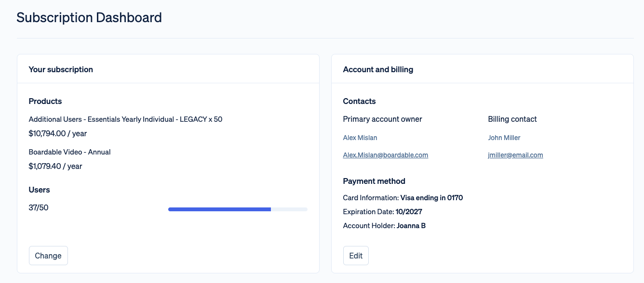Image resolution: width=644 pixels, height=283 pixels.
Task: Select the Users heading
Action: pyautogui.click(x=40, y=190)
